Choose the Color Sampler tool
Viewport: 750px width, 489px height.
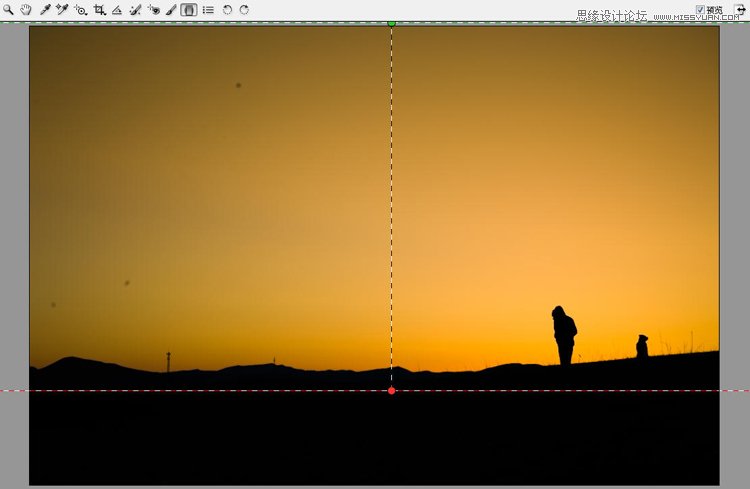62,10
